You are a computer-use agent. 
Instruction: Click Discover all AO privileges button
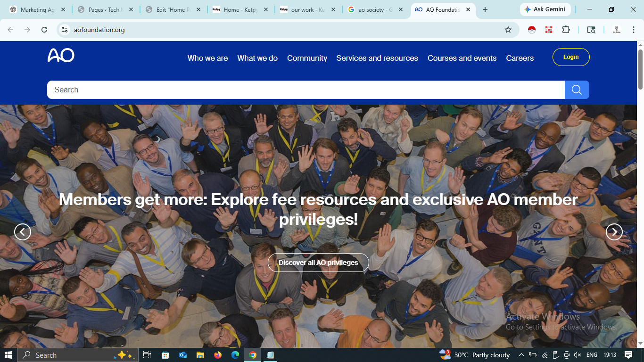tap(318, 263)
